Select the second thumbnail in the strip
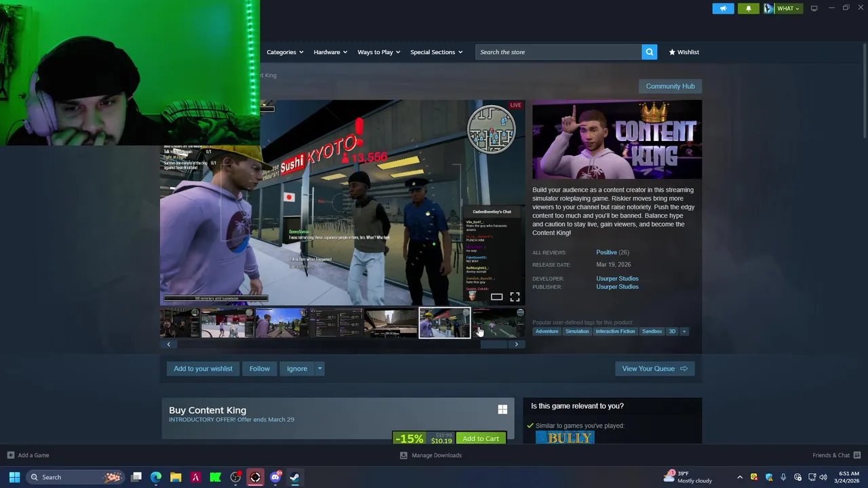 coord(227,323)
